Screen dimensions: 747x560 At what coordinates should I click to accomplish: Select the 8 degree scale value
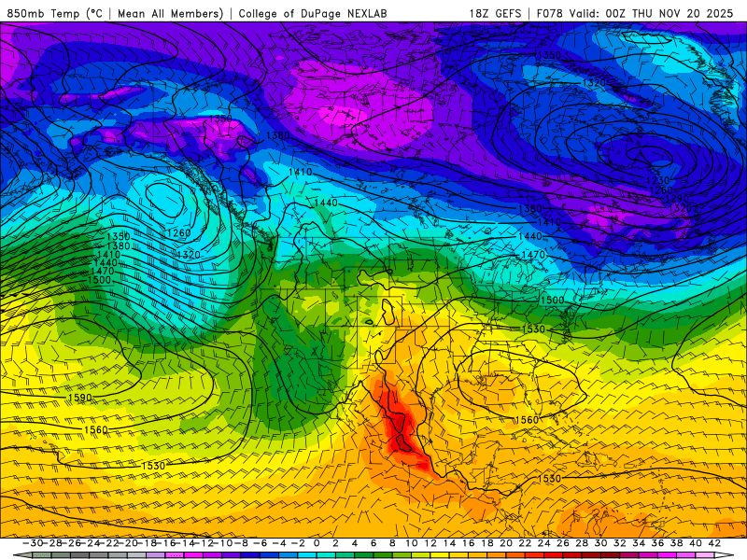pos(392,543)
